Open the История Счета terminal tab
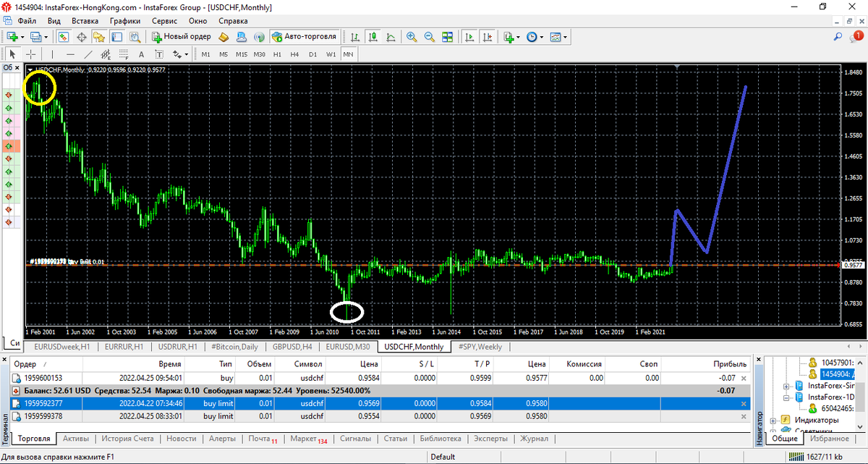Image resolution: width=868 pixels, height=464 pixels. click(127, 439)
